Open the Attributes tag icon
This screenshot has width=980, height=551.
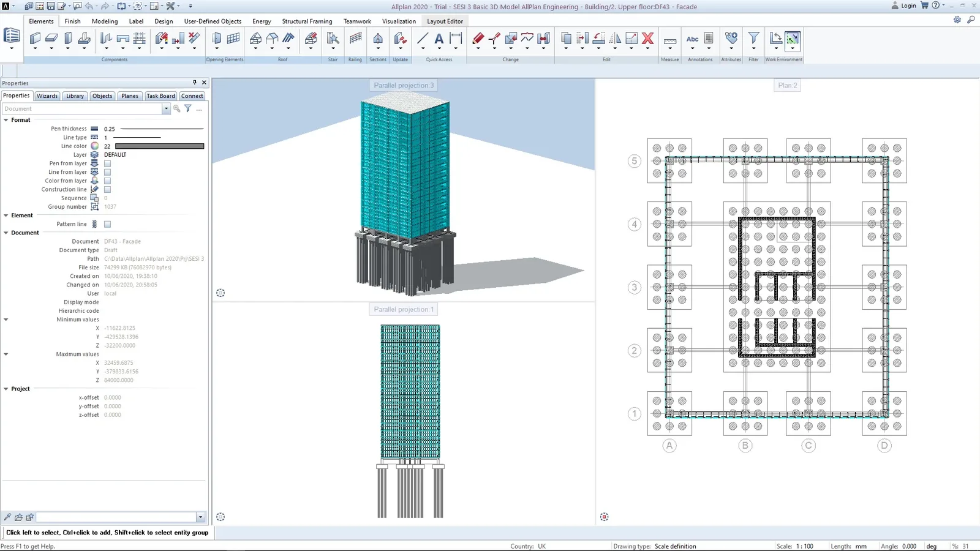[731, 39]
